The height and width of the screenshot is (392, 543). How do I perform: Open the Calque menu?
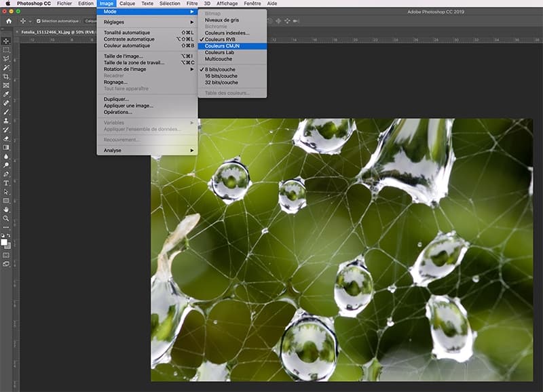(x=127, y=3)
